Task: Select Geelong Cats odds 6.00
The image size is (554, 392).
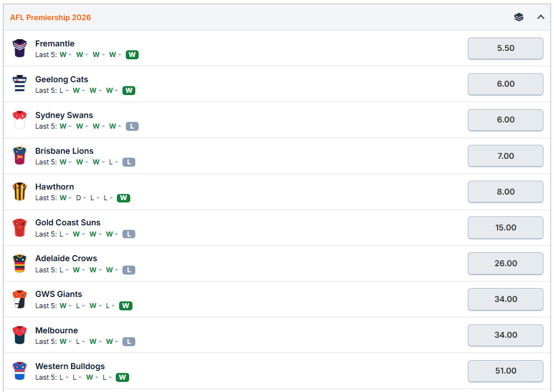Action: [x=505, y=84]
